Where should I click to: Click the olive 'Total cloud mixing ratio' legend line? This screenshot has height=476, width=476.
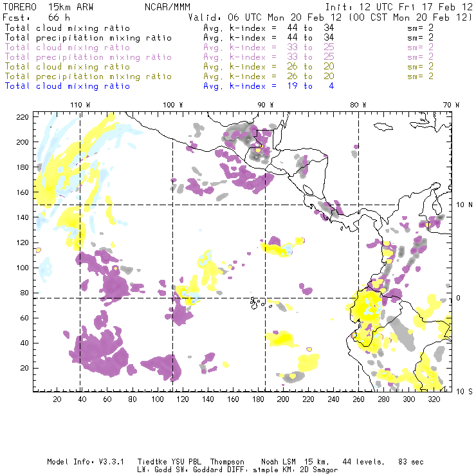click(68, 66)
